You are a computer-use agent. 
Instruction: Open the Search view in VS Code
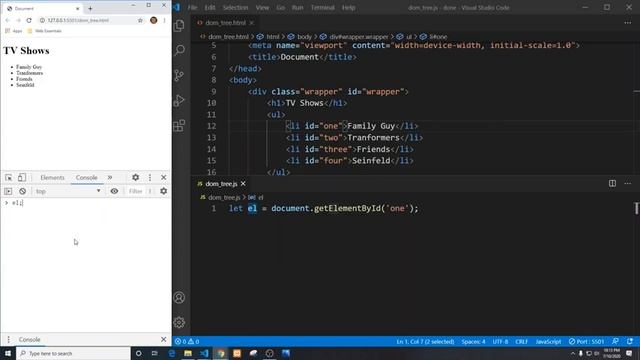click(179, 50)
